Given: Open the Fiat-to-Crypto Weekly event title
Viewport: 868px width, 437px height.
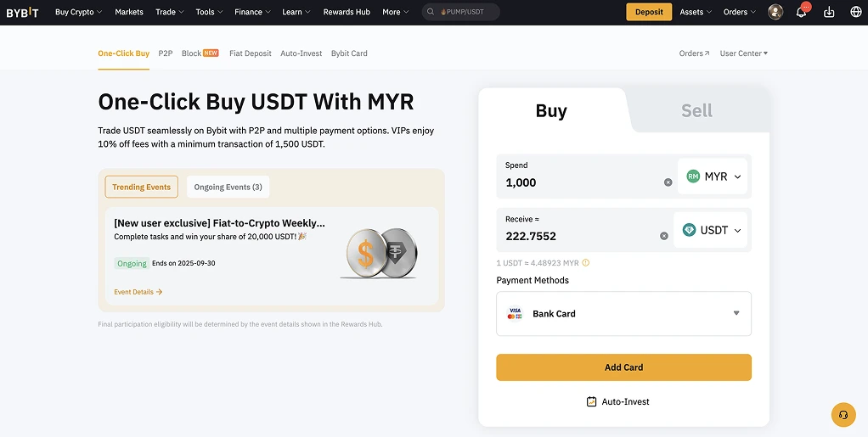Looking at the screenshot, I should click(x=219, y=223).
